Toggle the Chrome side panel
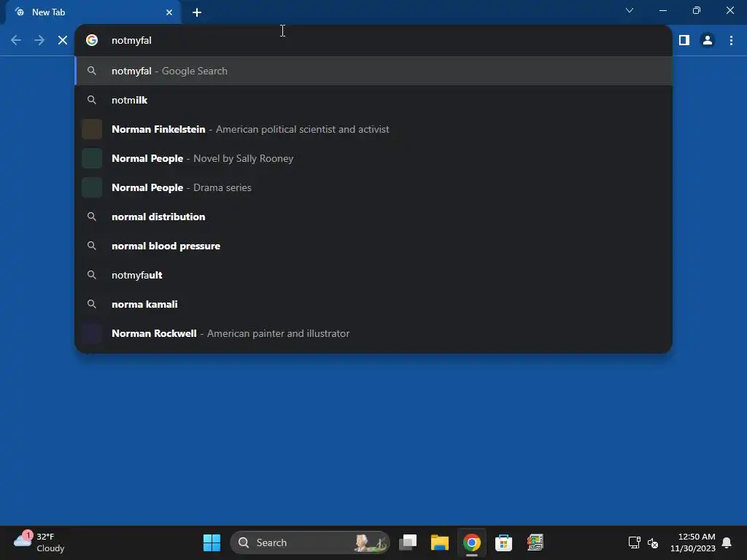The image size is (747, 560). point(684,41)
